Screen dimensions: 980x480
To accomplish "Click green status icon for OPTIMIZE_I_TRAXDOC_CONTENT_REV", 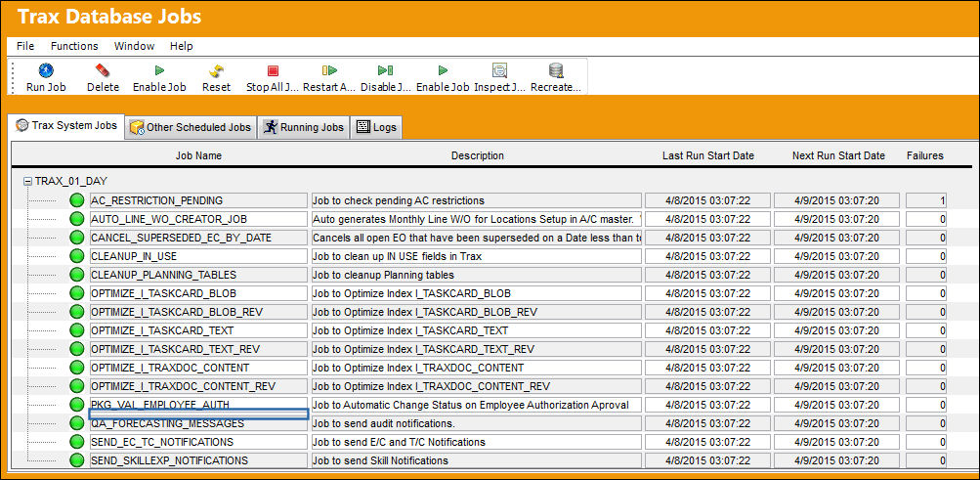I will click(77, 386).
